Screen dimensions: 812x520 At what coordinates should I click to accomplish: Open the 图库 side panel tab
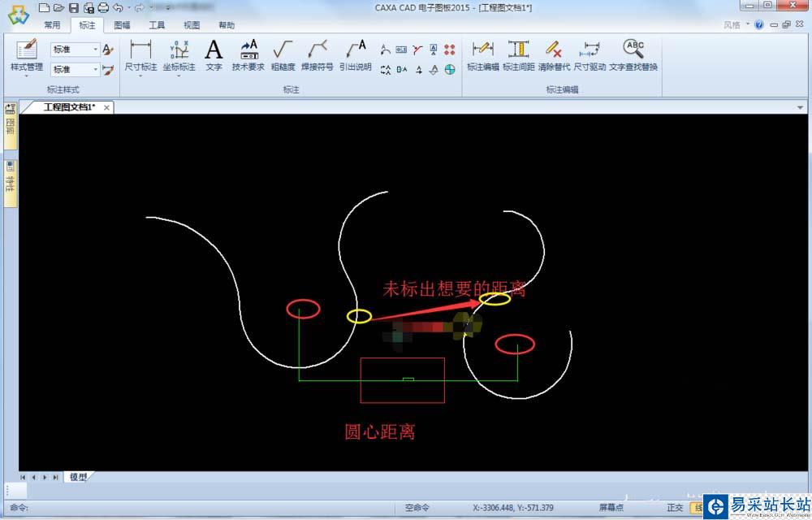(10, 125)
